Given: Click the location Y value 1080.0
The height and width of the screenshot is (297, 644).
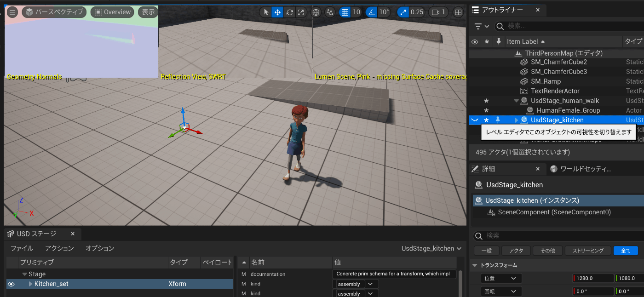Looking at the screenshot, I should (630, 278).
